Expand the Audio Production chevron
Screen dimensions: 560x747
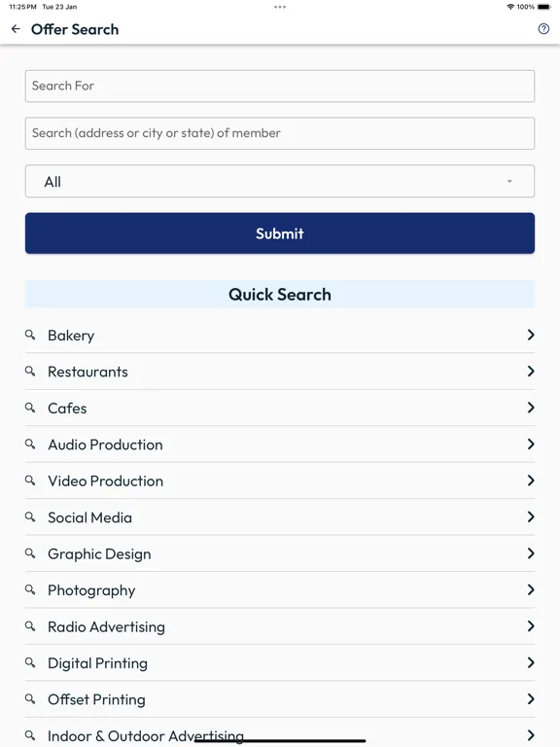531,444
